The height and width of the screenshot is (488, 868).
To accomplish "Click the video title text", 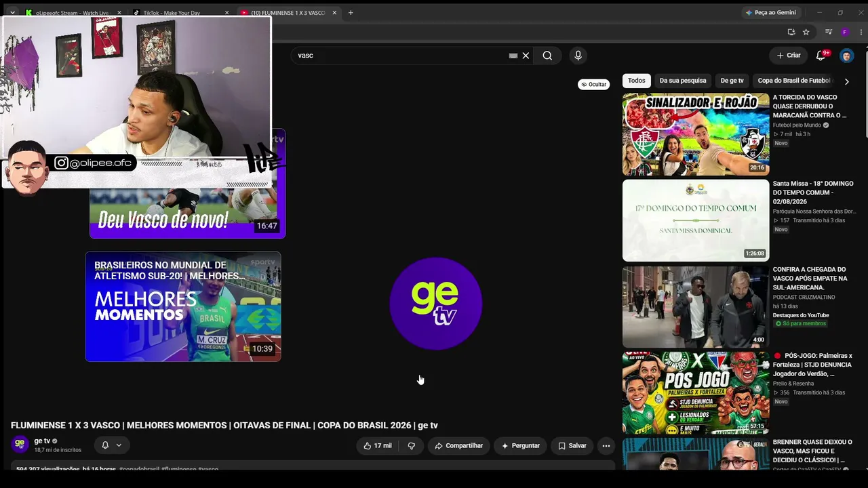I will [224, 426].
